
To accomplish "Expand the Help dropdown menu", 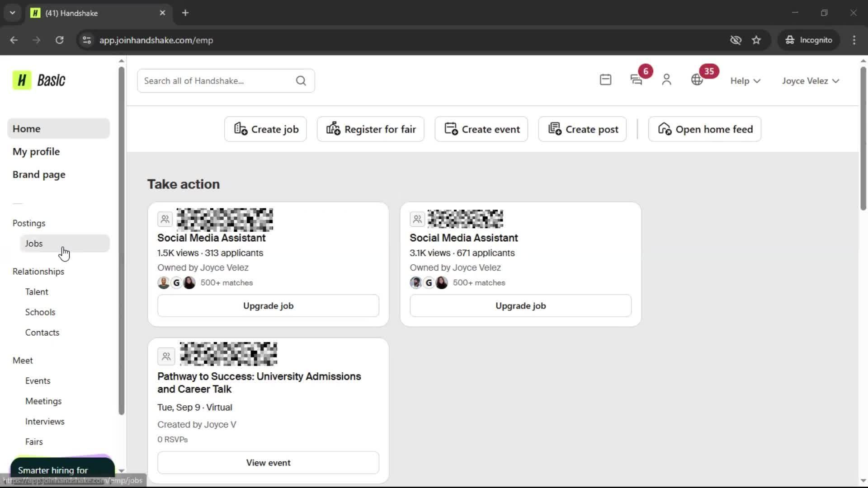I will tap(745, 81).
